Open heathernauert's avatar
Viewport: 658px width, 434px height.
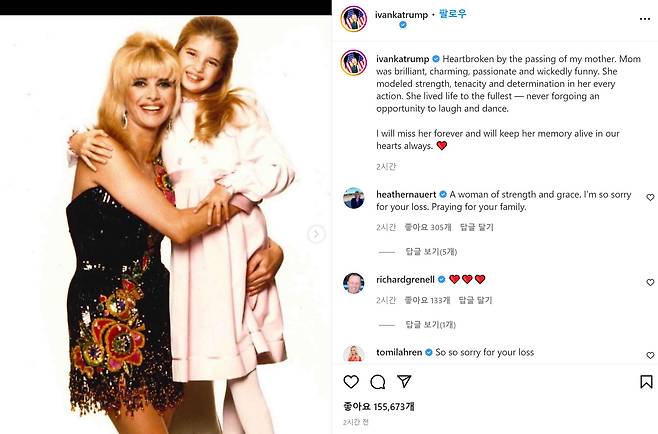click(x=354, y=198)
